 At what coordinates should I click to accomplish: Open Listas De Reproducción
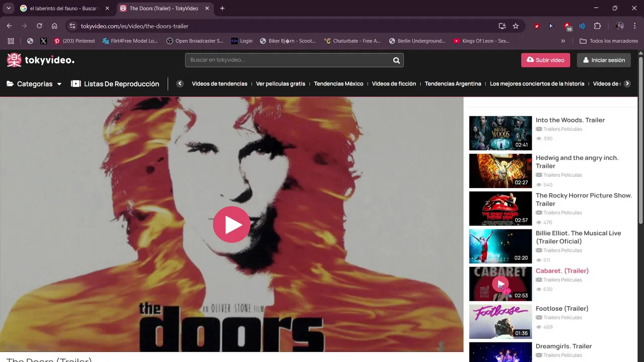[115, 84]
